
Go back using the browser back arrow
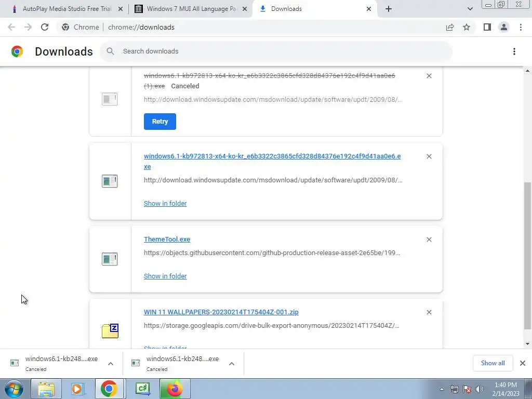11,27
